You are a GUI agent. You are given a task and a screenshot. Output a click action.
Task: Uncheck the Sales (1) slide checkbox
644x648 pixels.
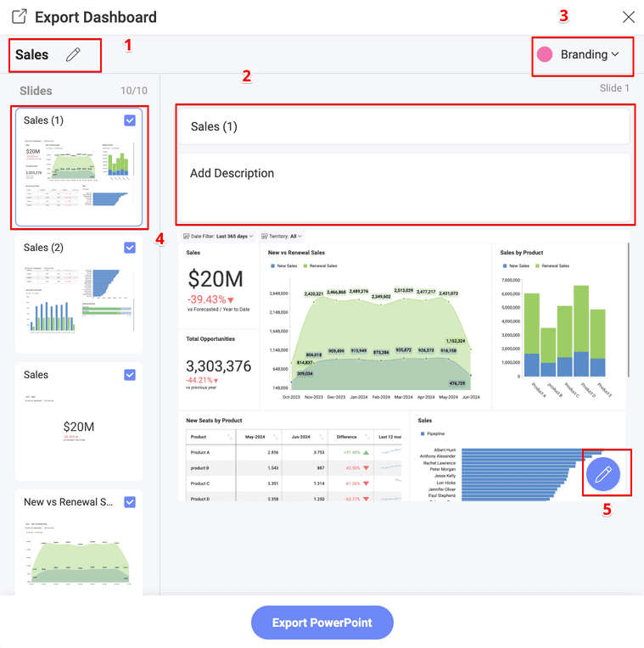(130, 120)
